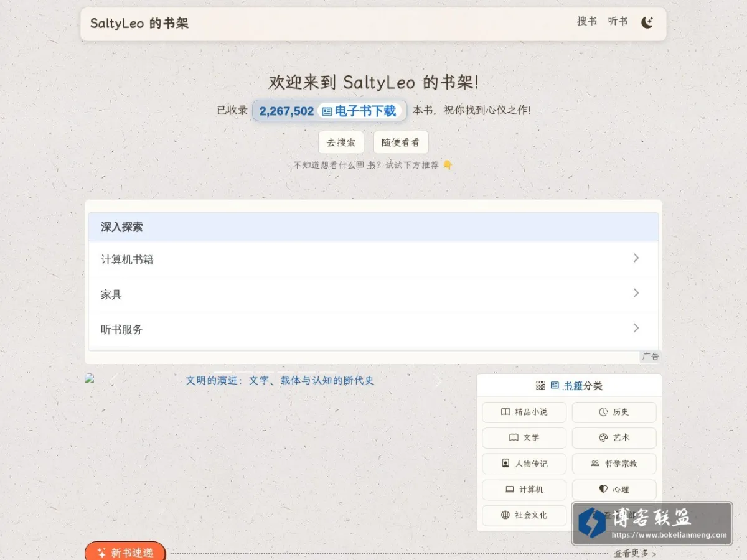The height and width of the screenshot is (560, 747).
Task: Open the 电子书下载 count link
Action: tap(329, 111)
